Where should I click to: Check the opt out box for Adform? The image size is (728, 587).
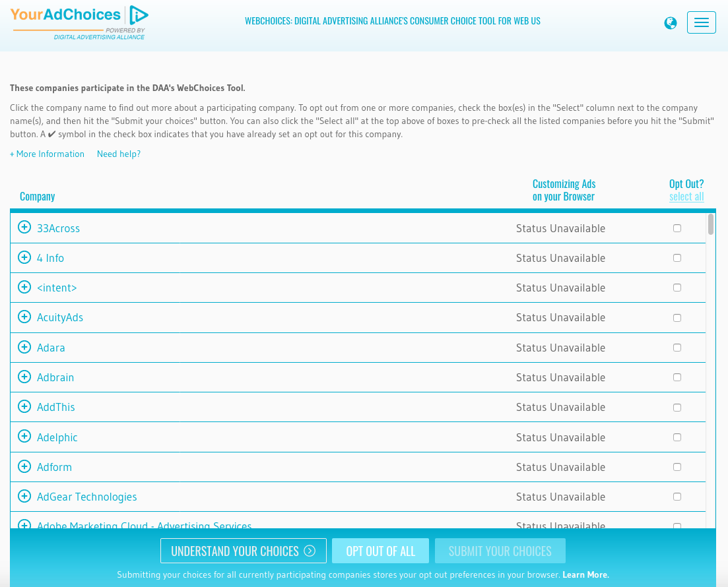[x=677, y=467]
